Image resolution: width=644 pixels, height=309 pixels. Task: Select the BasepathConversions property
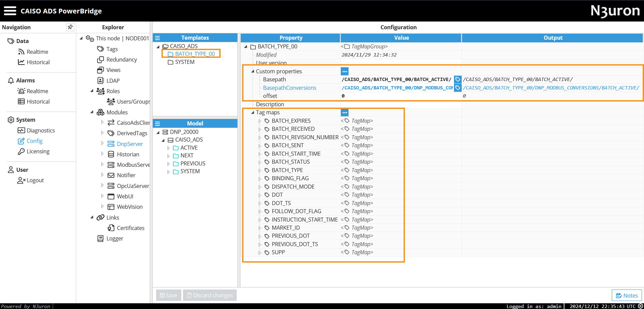tap(289, 88)
